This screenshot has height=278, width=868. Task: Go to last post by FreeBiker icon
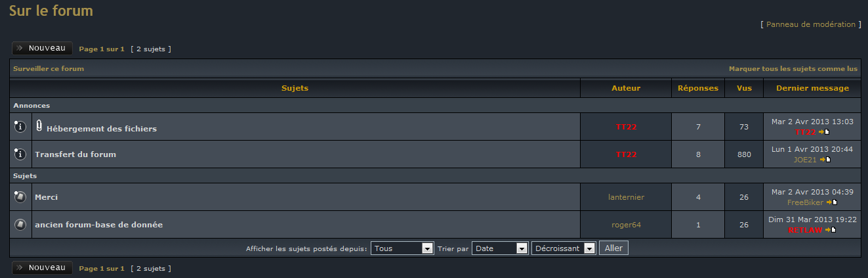pyautogui.click(x=831, y=202)
